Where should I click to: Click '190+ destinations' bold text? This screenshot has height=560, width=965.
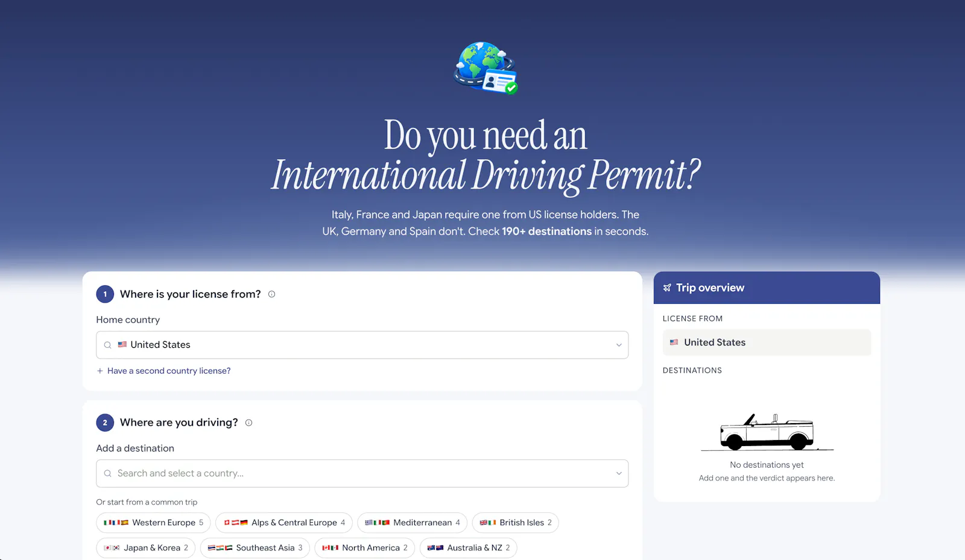tap(546, 231)
